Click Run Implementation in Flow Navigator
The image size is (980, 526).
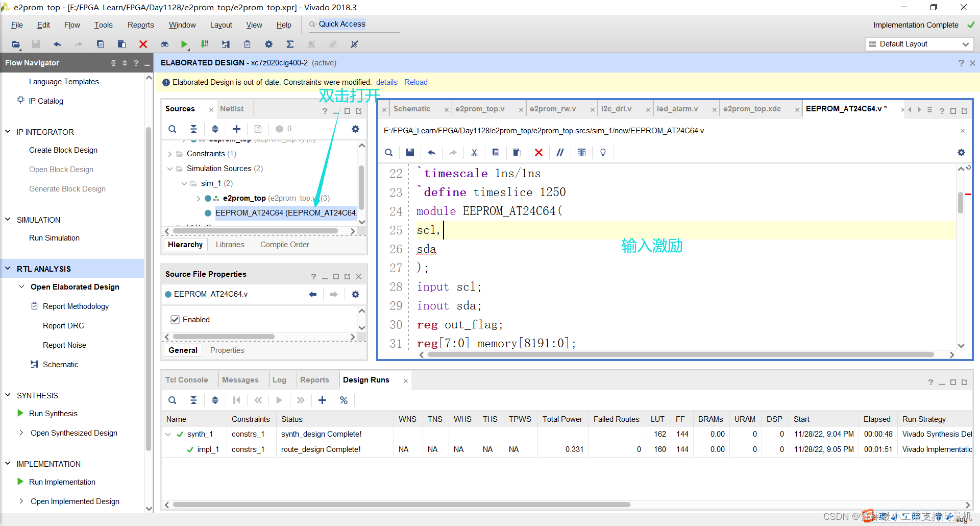(x=62, y=482)
